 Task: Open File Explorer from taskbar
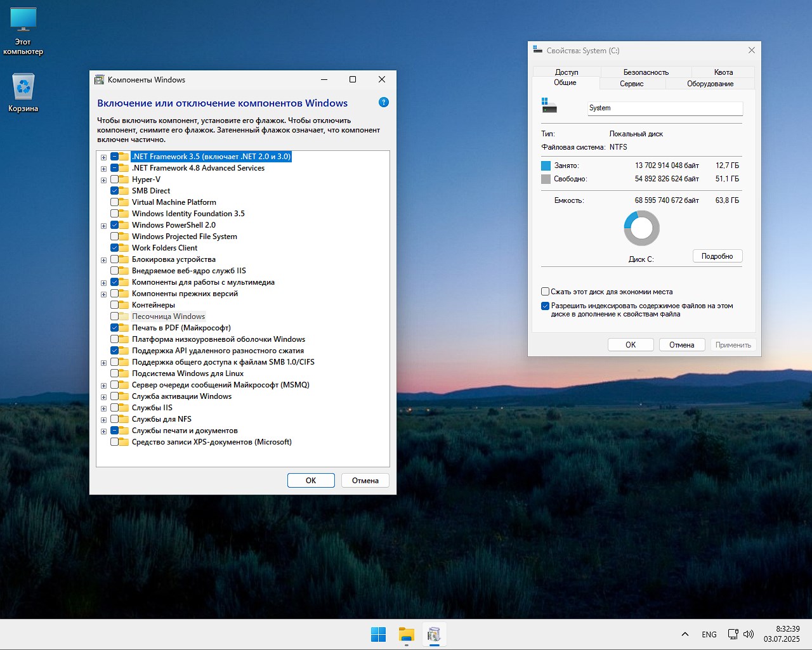(406, 634)
